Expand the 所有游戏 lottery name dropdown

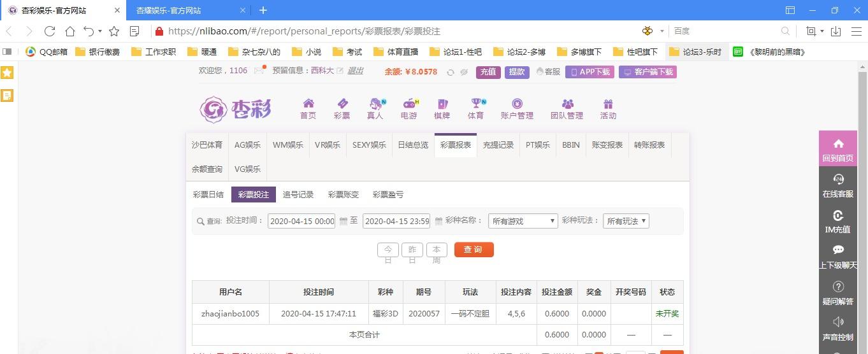click(523, 221)
